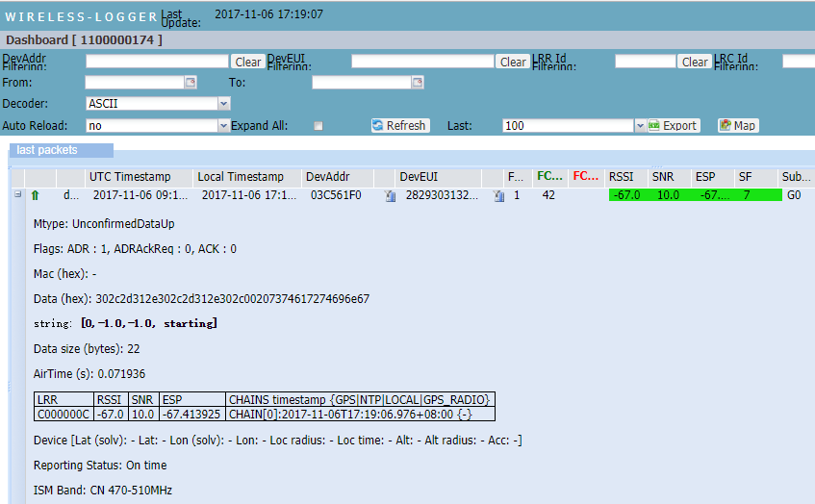This screenshot has height=504, width=815.
Task: Toggle the Expand All checkbox
Action: coord(318,126)
